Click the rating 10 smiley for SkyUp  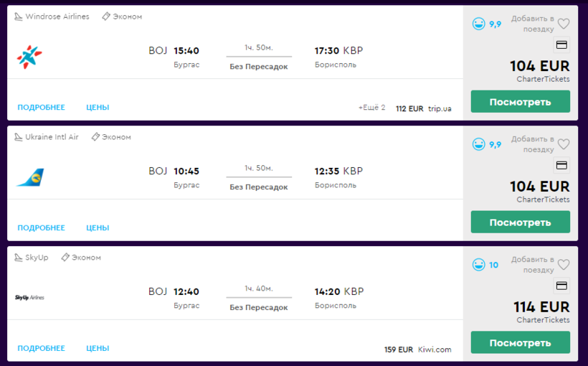tap(479, 265)
